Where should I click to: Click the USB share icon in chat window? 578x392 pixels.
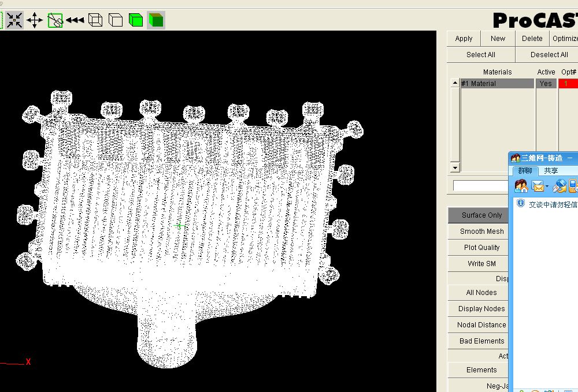coord(559,186)
